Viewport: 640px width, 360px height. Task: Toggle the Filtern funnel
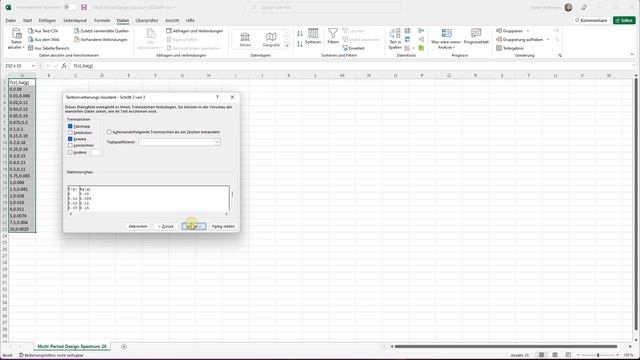click(333, 36)
